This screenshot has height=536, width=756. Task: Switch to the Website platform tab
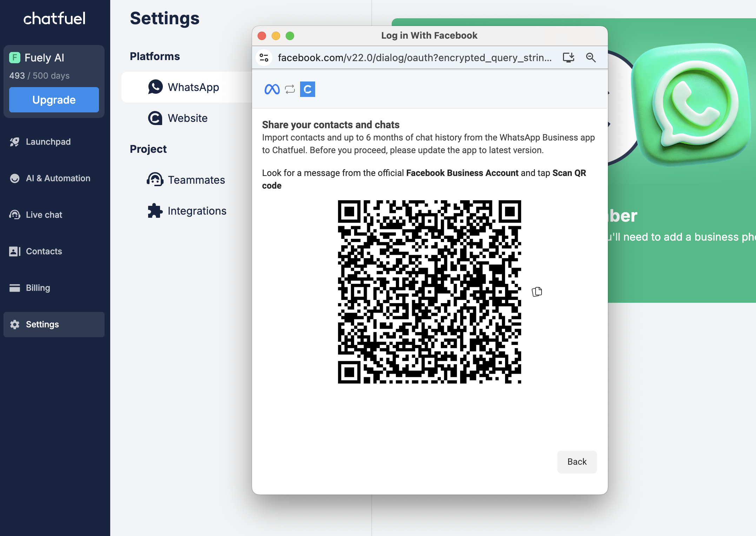(x=187, y=118)
